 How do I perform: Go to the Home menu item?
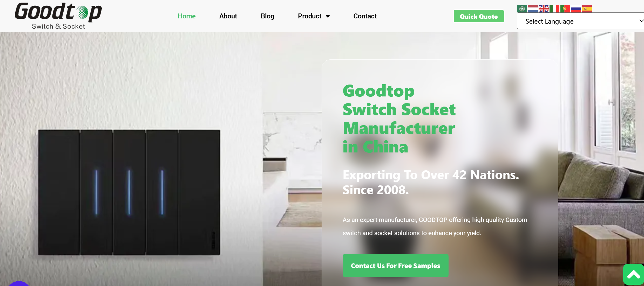pyautogui.click(x=187, y=16)
